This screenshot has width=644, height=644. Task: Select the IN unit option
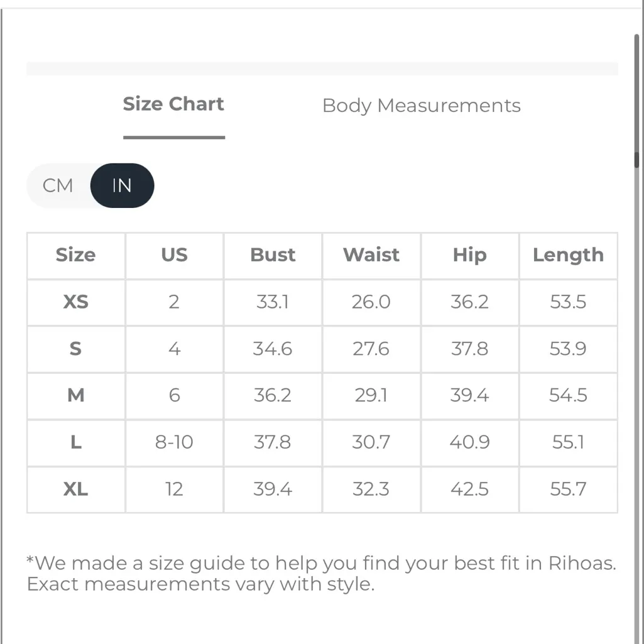point(122,185)
